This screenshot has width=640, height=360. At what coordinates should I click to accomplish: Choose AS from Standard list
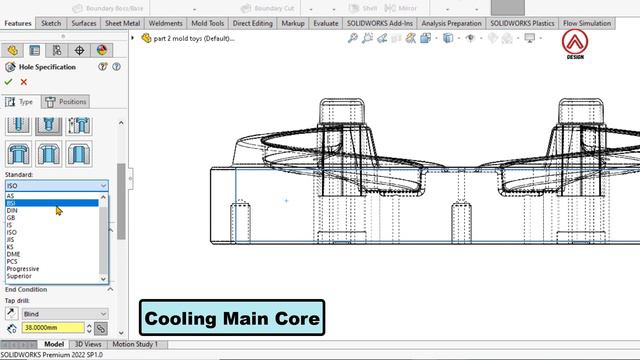point(52,196)
